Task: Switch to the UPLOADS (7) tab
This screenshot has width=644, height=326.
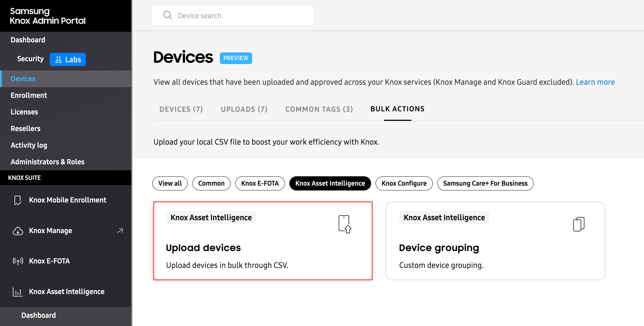Action: pos(244,109)
